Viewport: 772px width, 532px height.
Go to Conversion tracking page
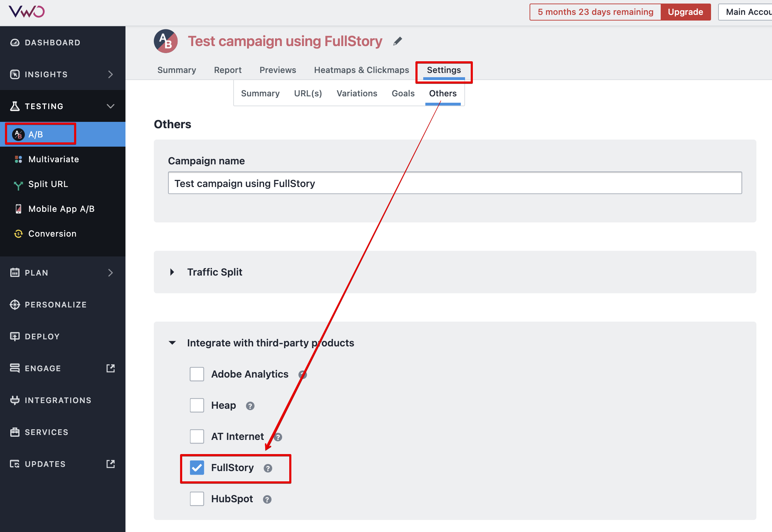pos(52,234)
